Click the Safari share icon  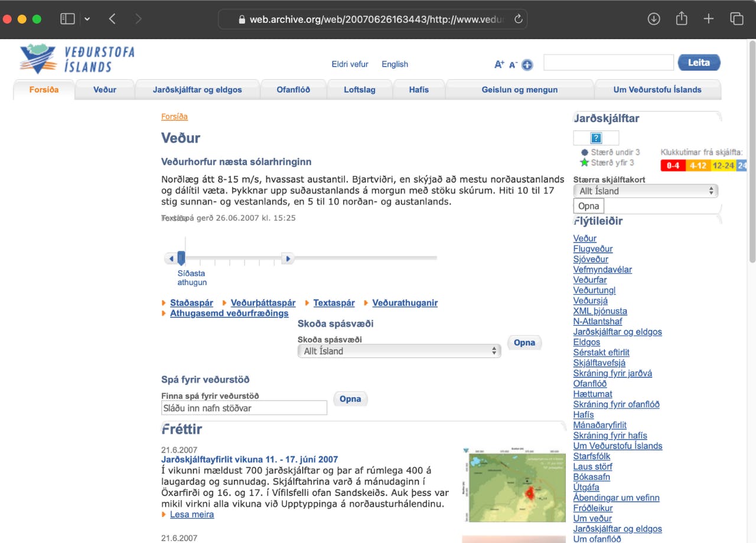pos(682,18)
